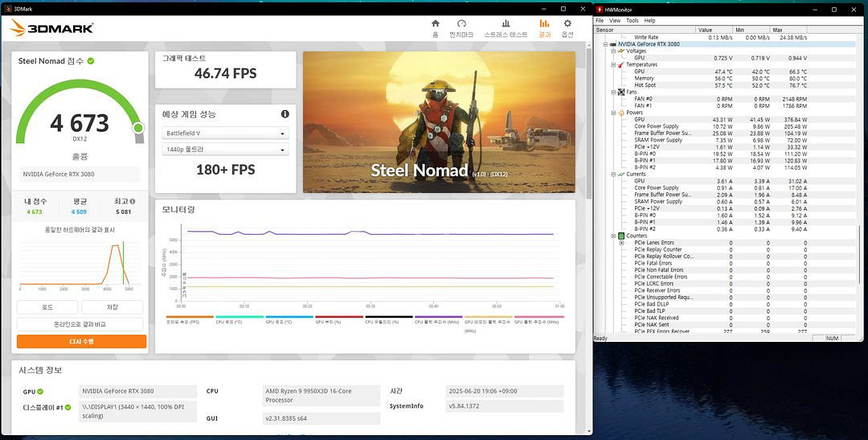868x440 pixels.
Task: Click the GPU card icon beside NVIDIA GeForce RTX 3080
Action: [613, 44]
